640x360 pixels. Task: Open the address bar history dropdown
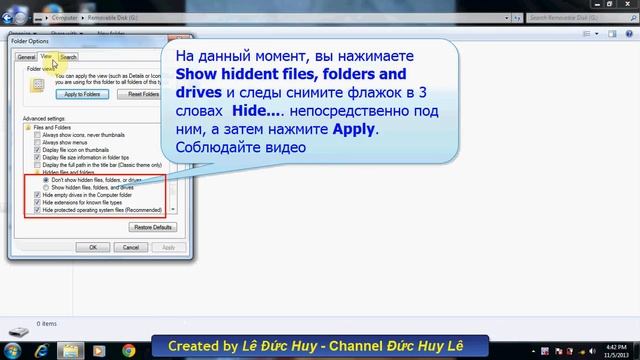tap(507, 18)
